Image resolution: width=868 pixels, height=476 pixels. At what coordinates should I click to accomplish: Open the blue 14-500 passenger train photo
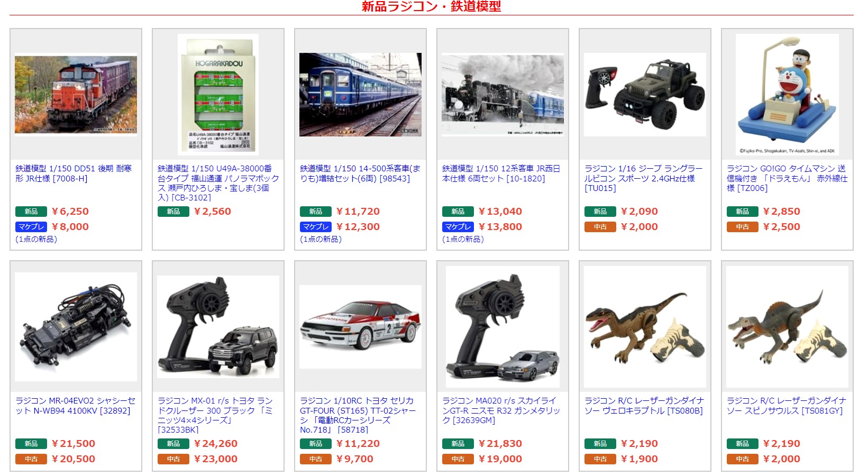coord(360,95)
